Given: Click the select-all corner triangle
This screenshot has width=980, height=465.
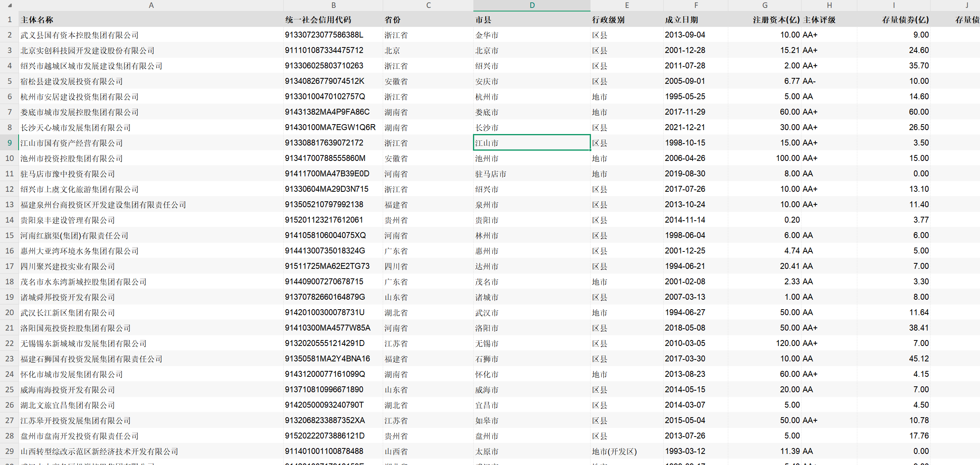Looking at the screenshot, I should tap(9, 6).
